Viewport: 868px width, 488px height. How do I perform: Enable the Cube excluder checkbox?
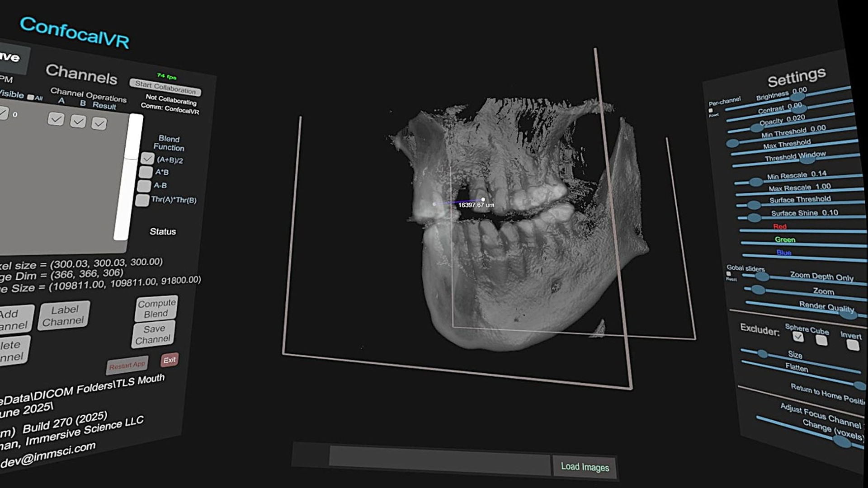(822, 340)
